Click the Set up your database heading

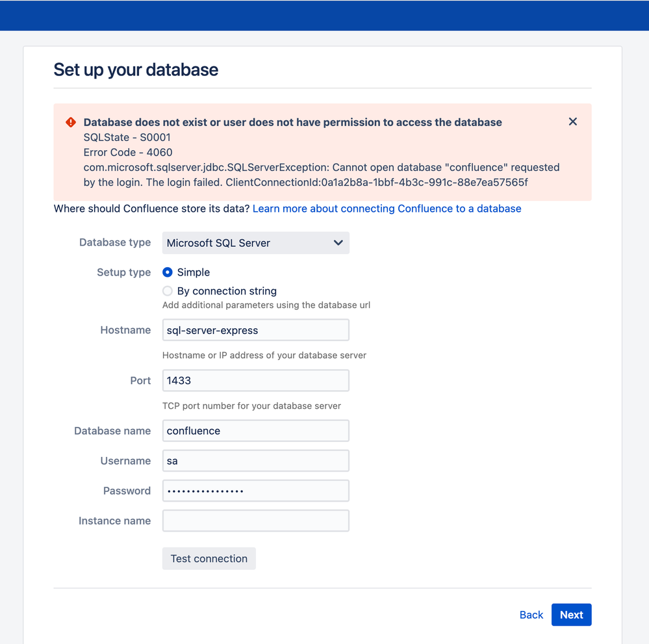(136, 70)
